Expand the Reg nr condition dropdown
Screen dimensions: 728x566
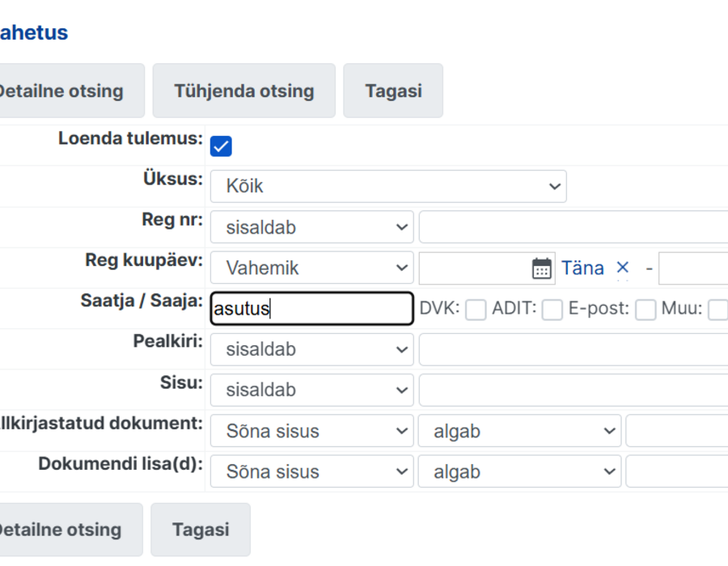tap(311, 227)
